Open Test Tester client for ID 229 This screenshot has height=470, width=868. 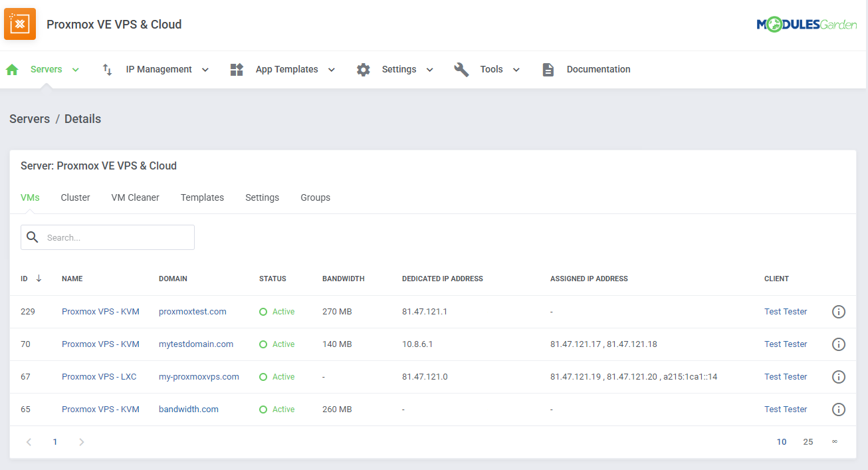[x=786, y=312]
